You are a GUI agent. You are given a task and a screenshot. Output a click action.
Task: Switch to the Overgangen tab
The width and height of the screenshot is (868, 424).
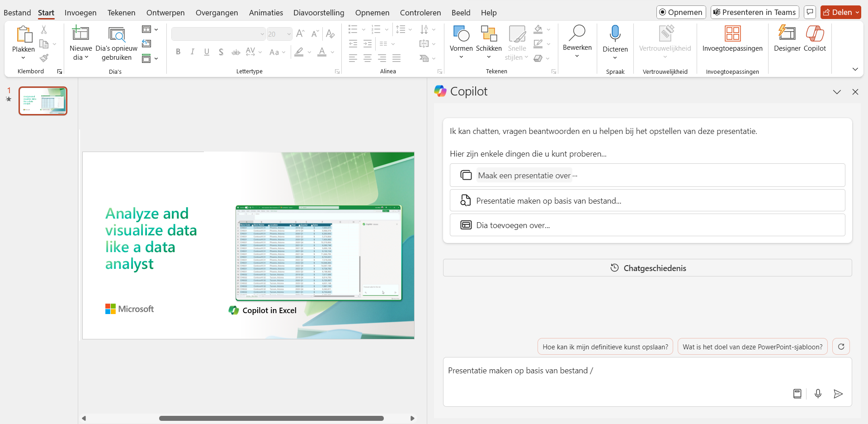(217, 13)
